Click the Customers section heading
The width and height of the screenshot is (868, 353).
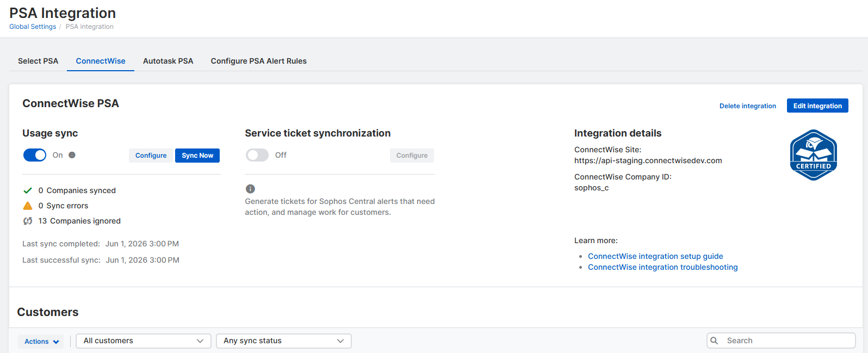point(48,312)
